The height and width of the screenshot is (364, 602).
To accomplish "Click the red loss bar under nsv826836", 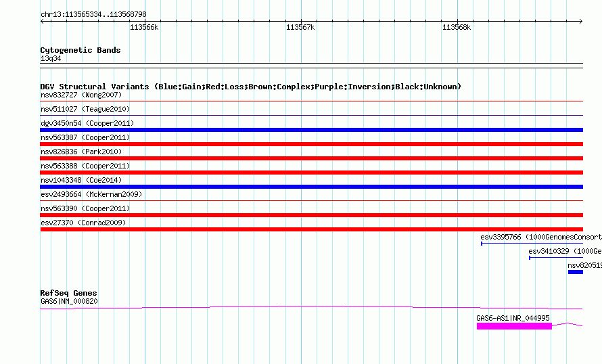I will click(x=311, y=158).
